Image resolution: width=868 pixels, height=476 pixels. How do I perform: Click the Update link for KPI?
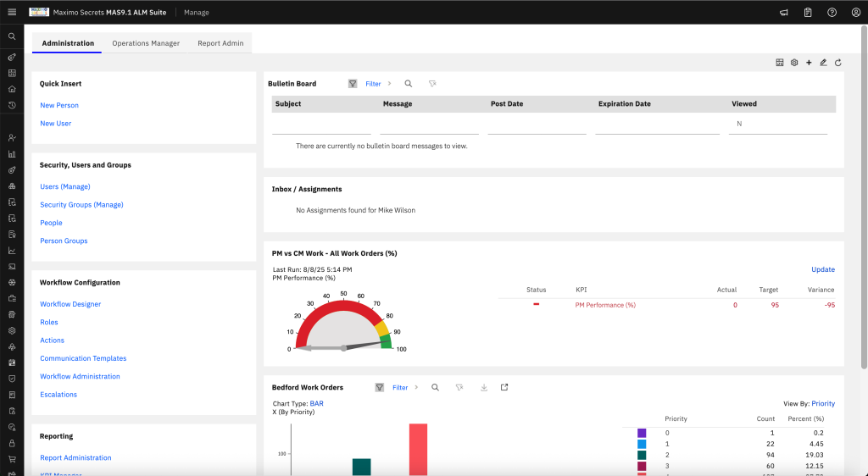pos(822,269)
